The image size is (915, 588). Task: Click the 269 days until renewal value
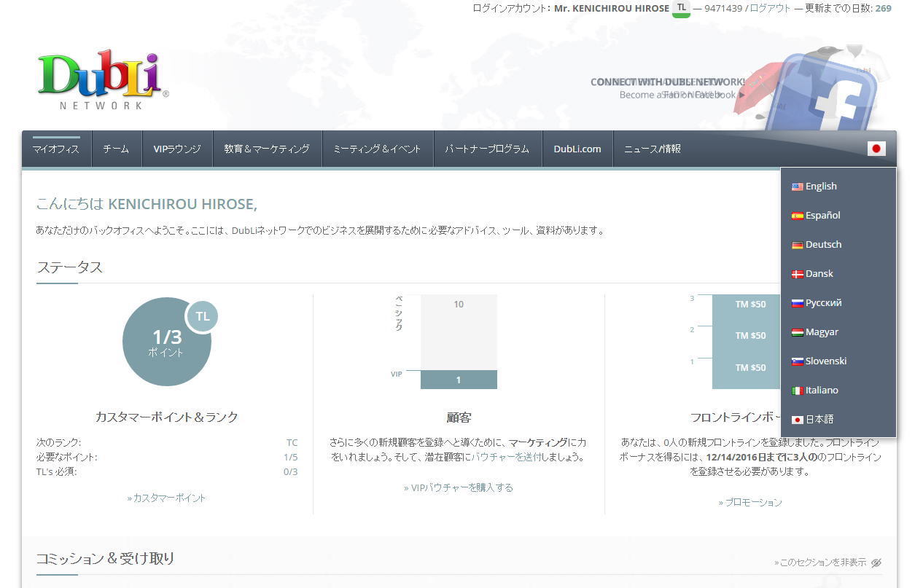pyautogui.click(x=883, y=9)
